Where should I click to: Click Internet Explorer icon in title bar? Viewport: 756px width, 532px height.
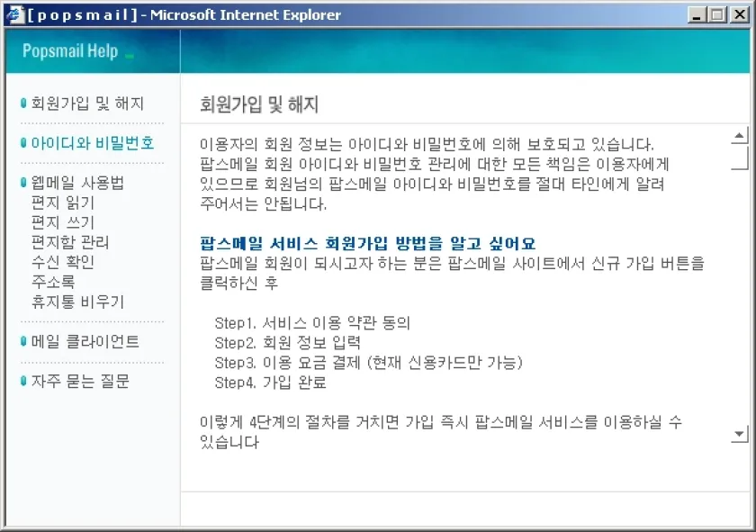point(14,14)
